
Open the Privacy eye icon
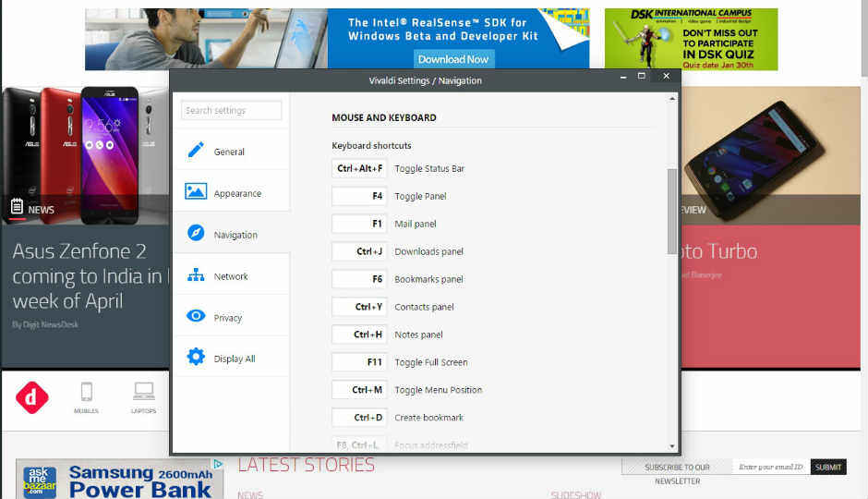tap(196, 316)
